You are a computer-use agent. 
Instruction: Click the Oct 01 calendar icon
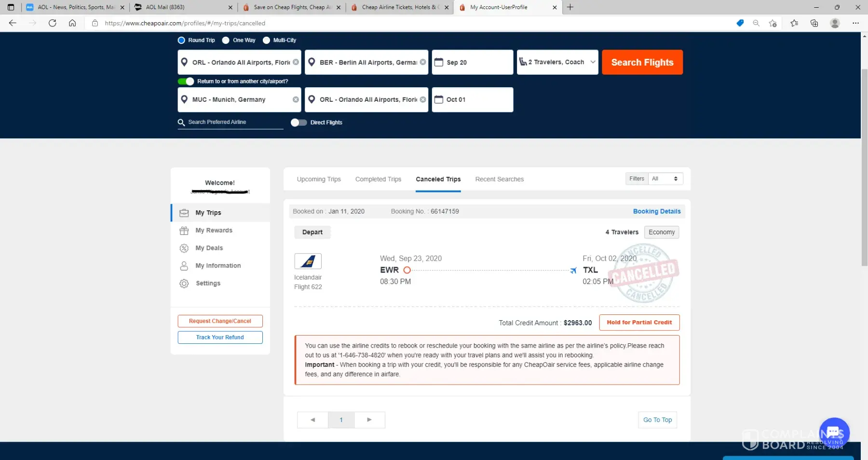(439, 99)
